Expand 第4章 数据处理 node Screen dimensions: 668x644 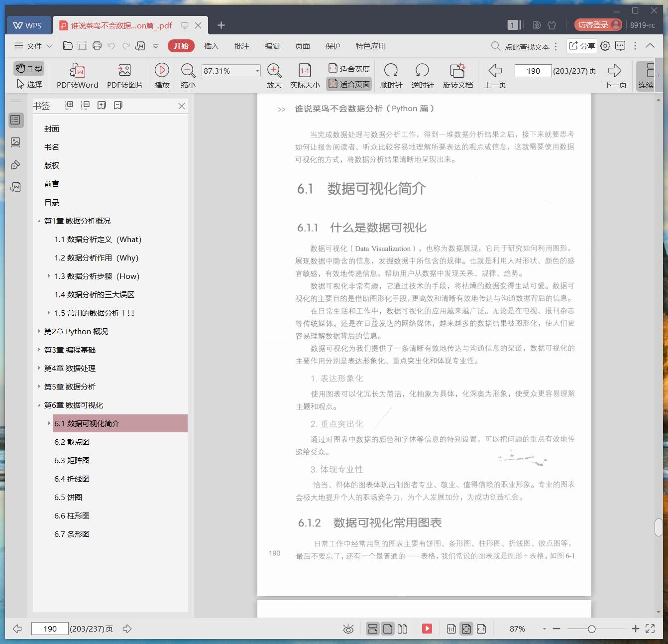tap(39, 368)
